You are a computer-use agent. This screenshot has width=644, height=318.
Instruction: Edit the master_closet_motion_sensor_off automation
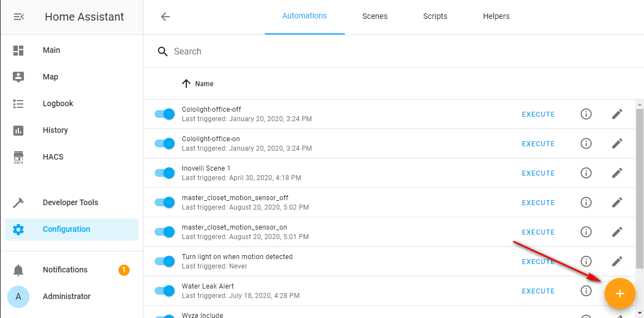[617, 202]
